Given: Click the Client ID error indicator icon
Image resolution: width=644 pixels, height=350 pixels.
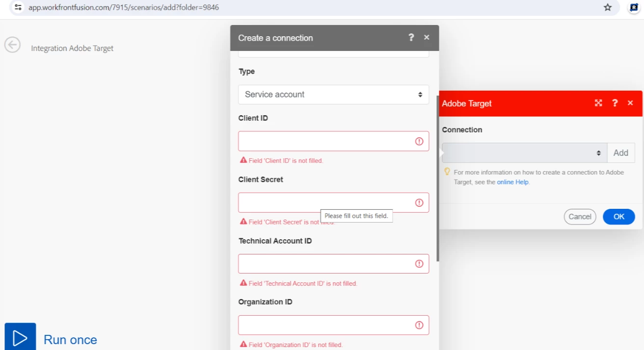Looking at the screenshot, I should point(419,141).
